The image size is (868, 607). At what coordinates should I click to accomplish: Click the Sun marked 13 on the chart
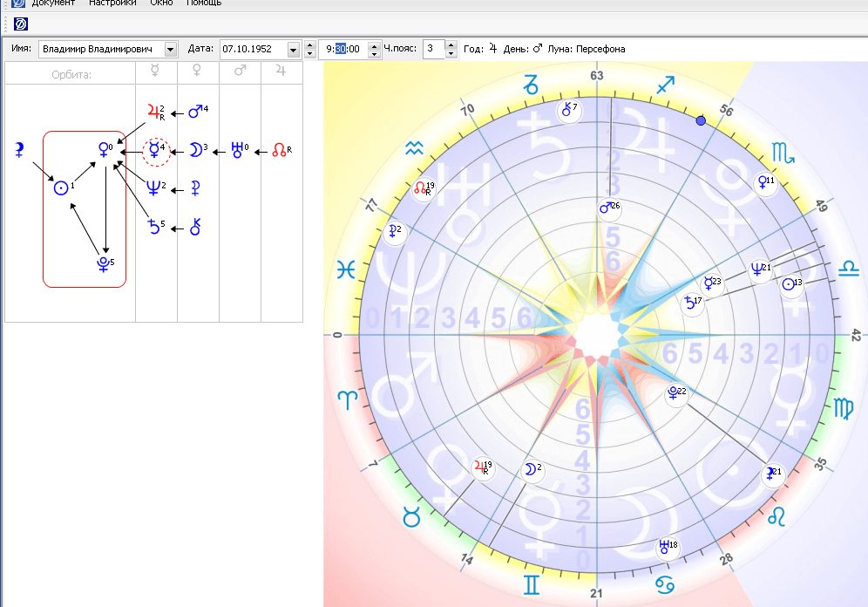(790, 284)
